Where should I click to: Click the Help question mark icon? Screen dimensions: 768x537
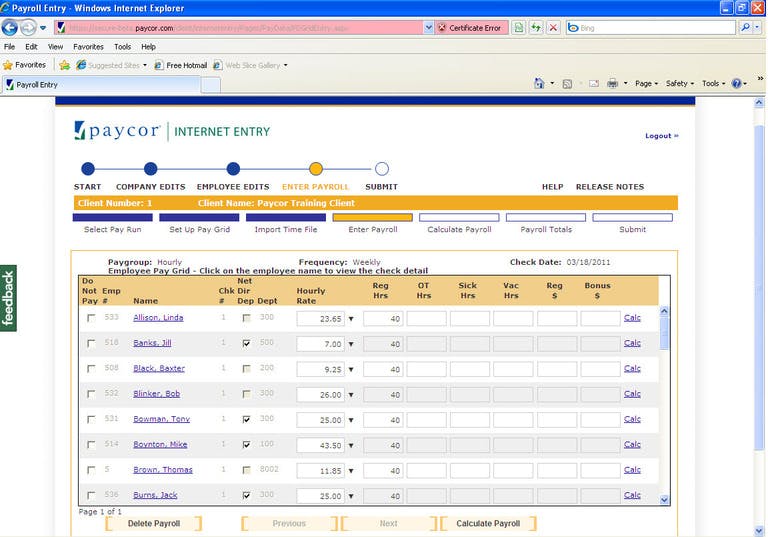[x=736, y=84]
